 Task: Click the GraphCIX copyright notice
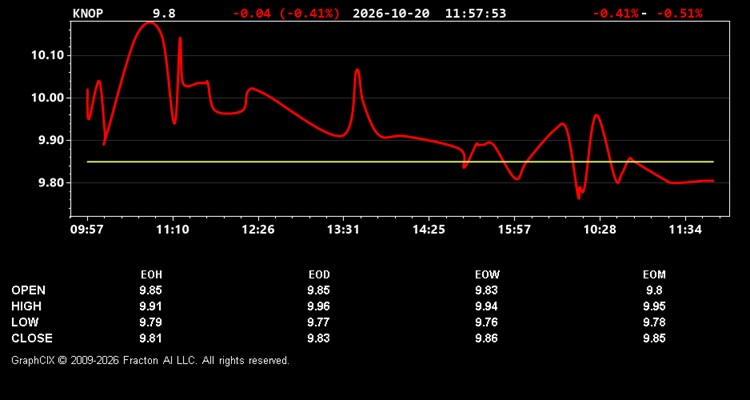(150, 360)
